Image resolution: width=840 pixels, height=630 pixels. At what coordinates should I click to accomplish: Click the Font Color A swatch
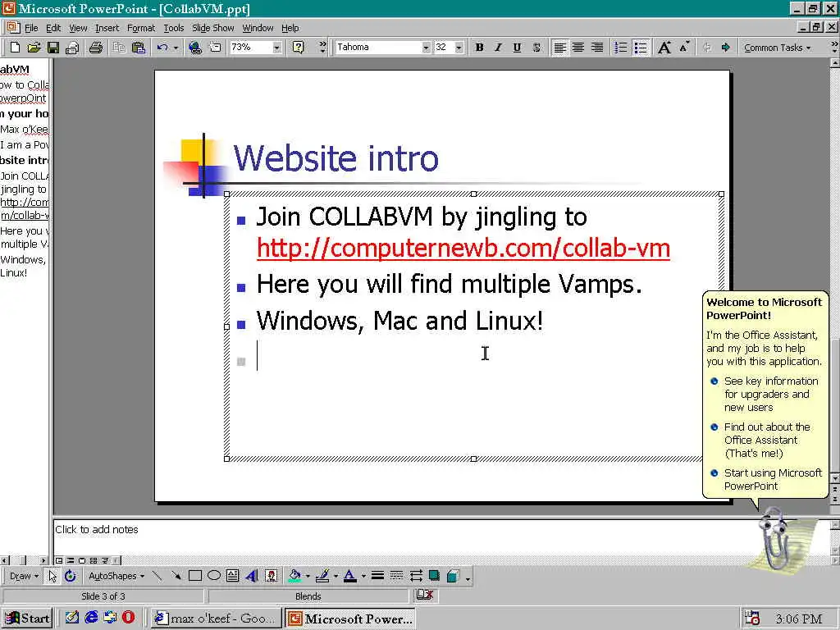349,576
